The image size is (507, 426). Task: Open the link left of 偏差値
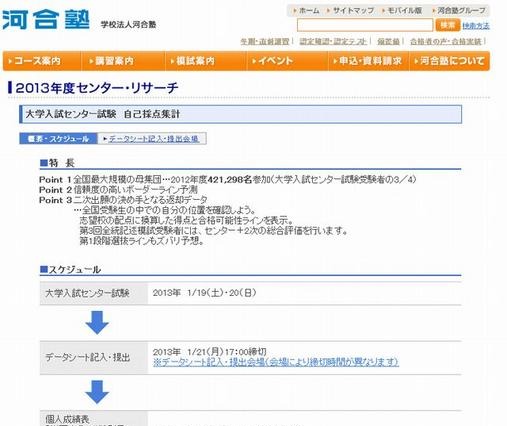[333, 42]
